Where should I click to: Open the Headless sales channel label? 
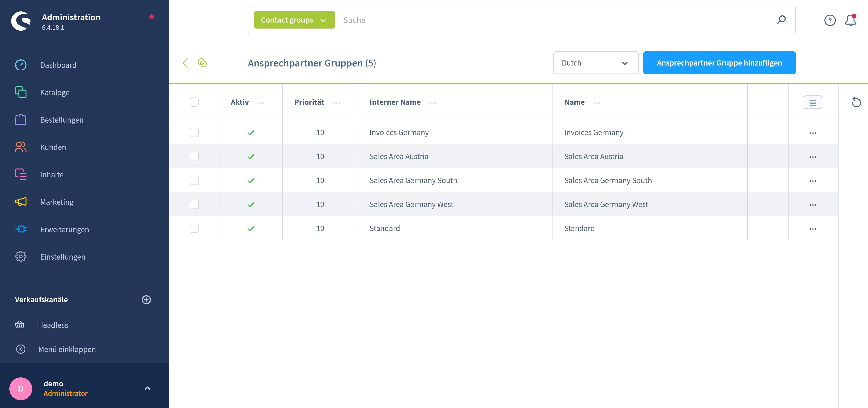pos(53,325)
